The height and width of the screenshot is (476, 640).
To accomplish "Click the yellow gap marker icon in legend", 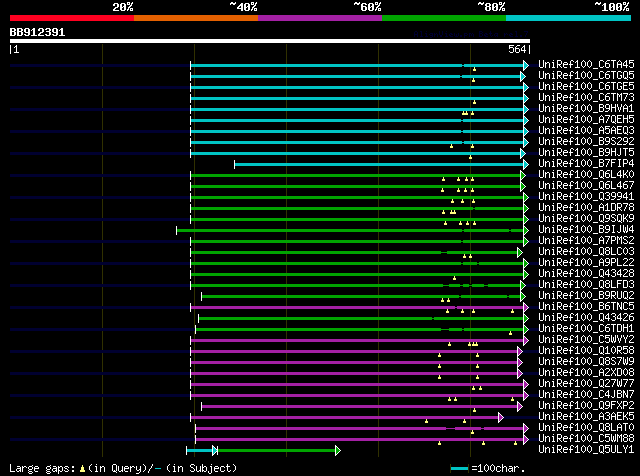I will click(82, 469).
